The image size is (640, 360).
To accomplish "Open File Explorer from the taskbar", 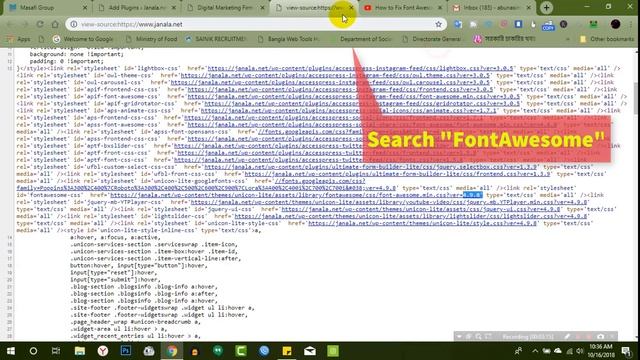I will click(x=80, y=351).
